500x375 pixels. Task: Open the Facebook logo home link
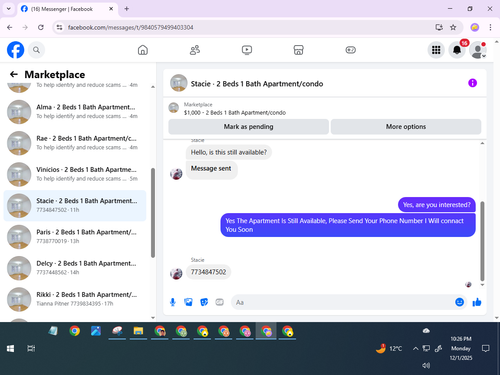(16, 50)
